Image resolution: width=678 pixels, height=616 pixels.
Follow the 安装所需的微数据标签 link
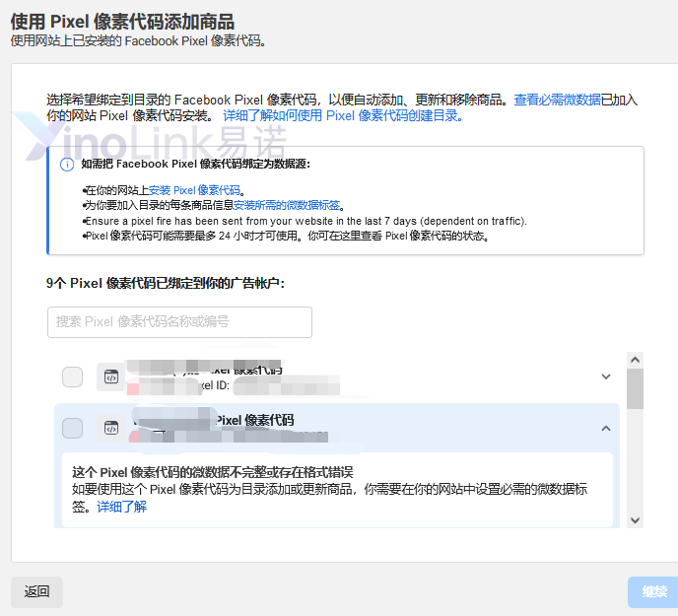tap(286, 205)
